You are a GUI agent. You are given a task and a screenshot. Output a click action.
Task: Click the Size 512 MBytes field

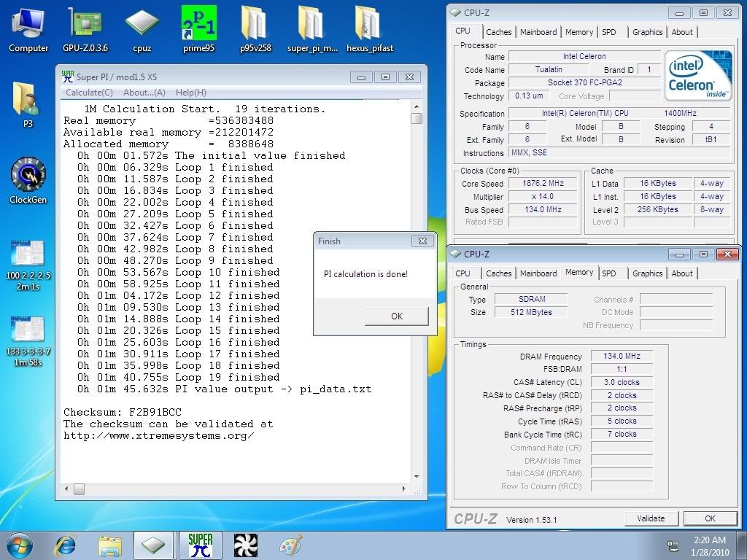(532, 312)
